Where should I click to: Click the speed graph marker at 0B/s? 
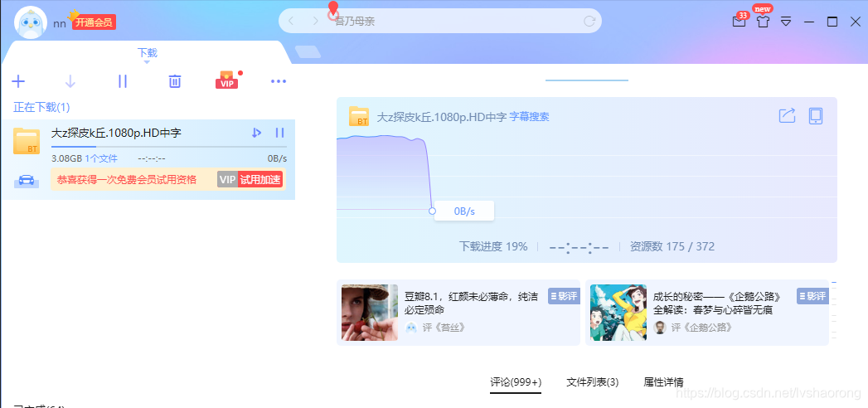click(x=432, y=211)
